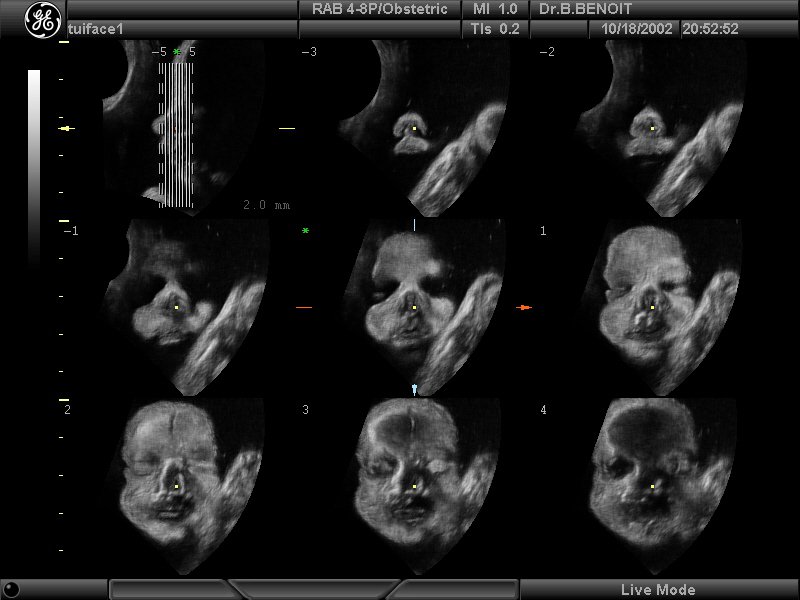Click the date 10/18/2002

tap(637, 29)
